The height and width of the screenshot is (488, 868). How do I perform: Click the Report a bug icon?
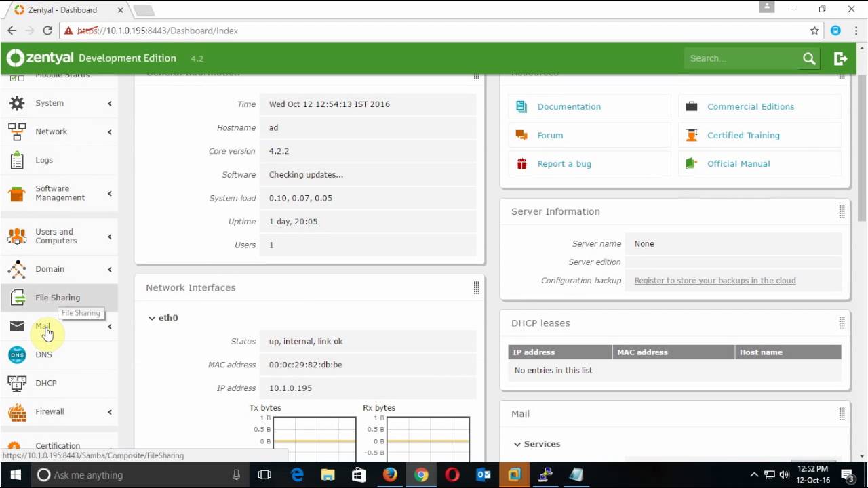[521, 163]
